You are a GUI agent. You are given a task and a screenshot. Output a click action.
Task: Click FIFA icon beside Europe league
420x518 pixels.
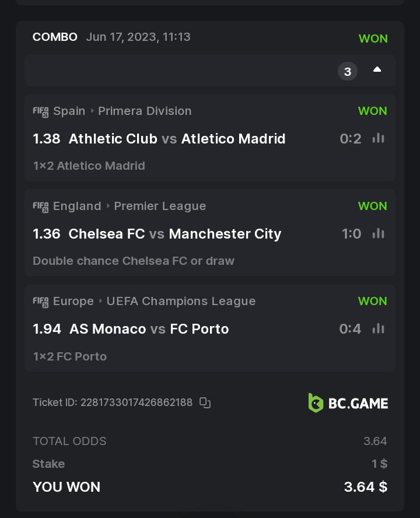coord(41,302)
